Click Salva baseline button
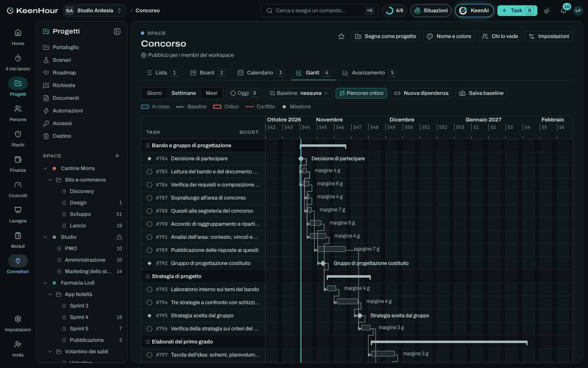Screen dimensions: 588x368 pyautogui.click(x=481, y=93)
